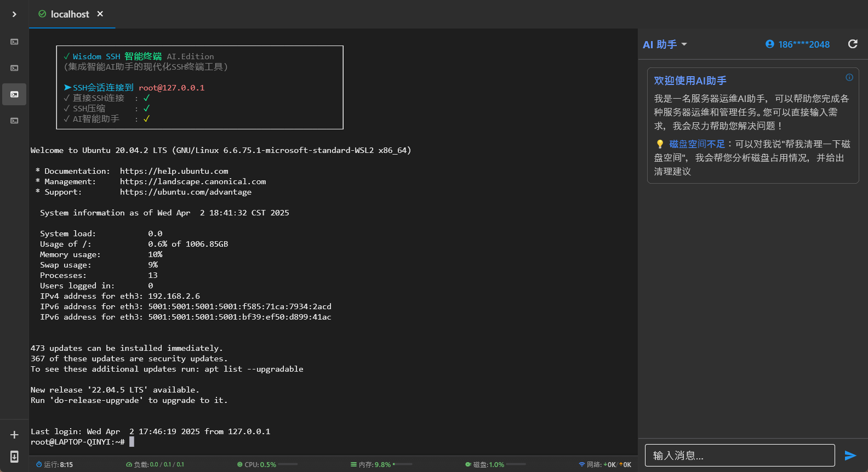Click the 直接SSH连接 status line in banner

pyautogui.click(x=107, y=98)
